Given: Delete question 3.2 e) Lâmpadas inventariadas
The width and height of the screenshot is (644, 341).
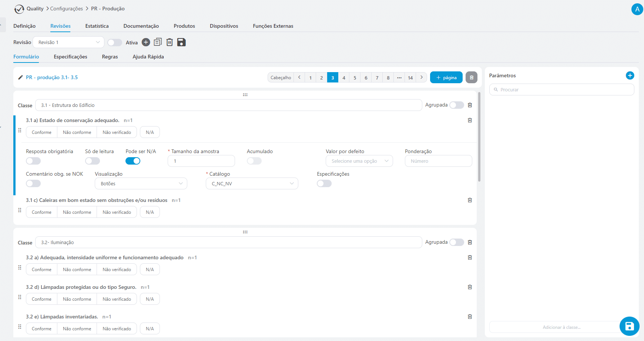Looking at the screenshot, I should pos(470,317).
